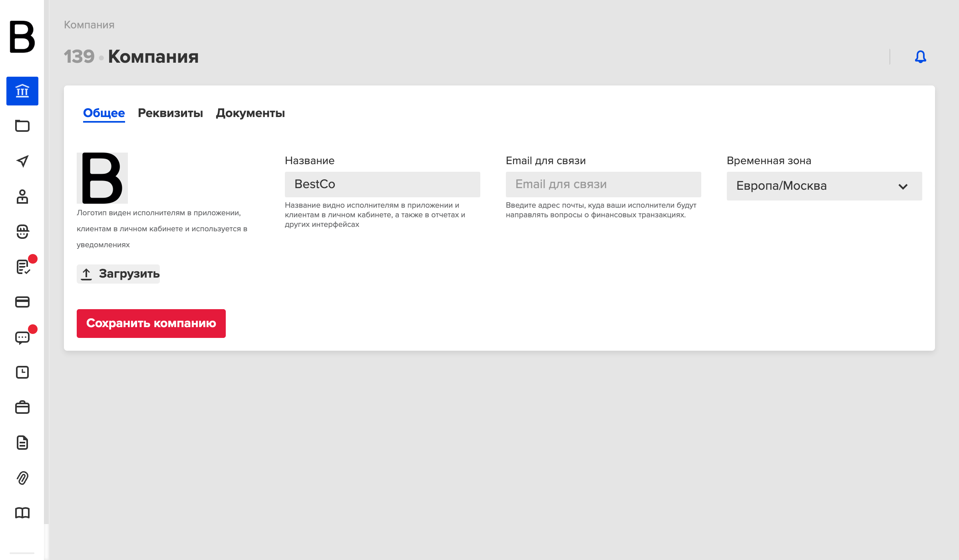Open the open-book guide icon

pyautogui.click(x=22, y=513)
